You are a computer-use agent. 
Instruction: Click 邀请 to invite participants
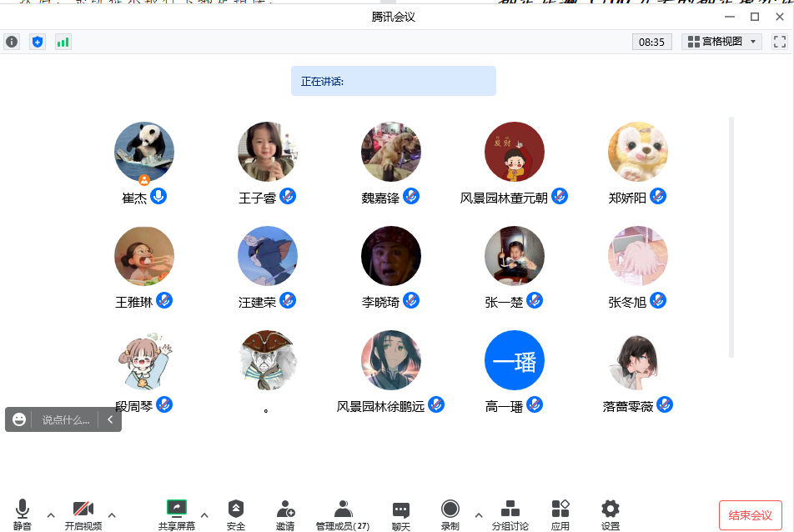(x=285, y=514)
